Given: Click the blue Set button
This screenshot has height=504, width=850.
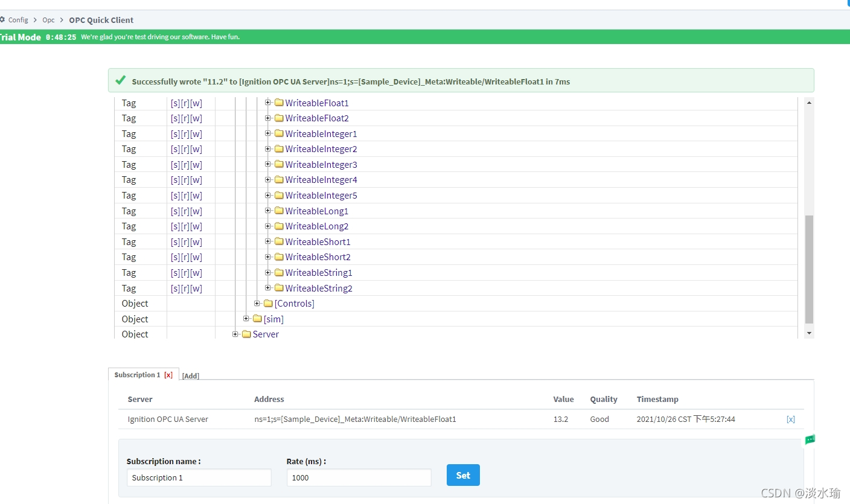Looking at the screenshot, I should (463, 475).
